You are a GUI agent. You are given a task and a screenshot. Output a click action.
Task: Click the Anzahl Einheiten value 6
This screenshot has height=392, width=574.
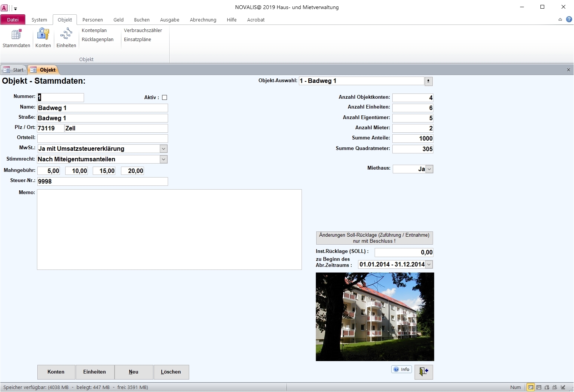(x=413, y=108)
